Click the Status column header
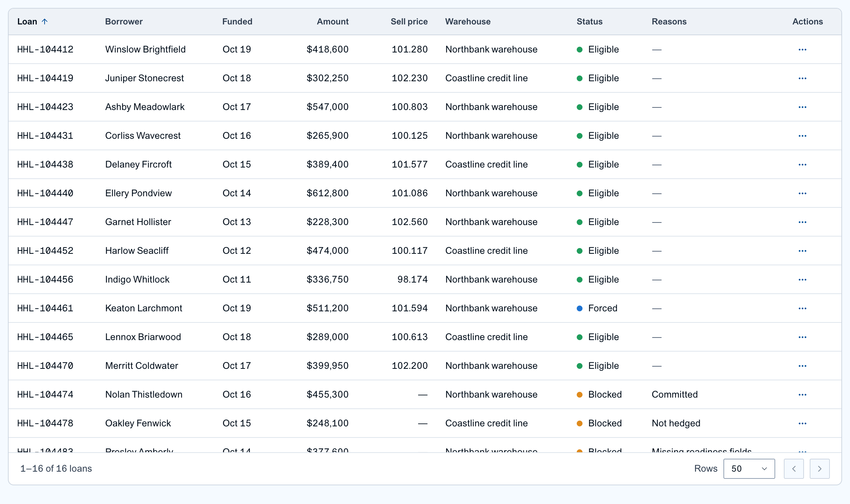The width and height of the screenshot is (850, 504). coord(589,22)
